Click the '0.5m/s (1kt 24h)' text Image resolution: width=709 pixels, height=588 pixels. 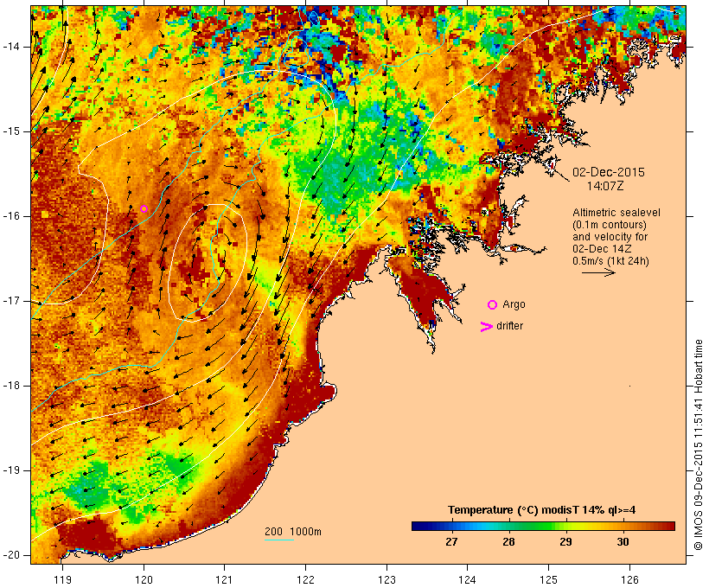pyautogui.click(x=610, y=261)
